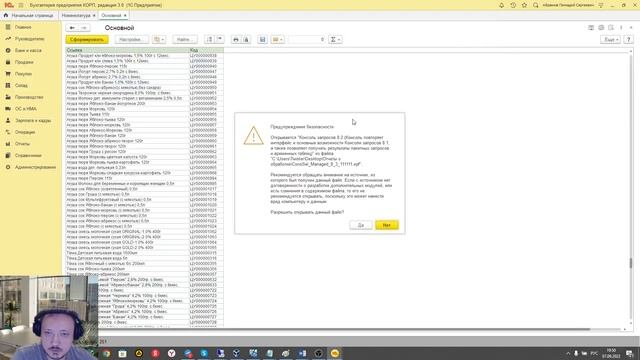The width and height of the screenshot is (640, 360).
Task: Open service settings icon next to user name
Action: tap(601, 5)
